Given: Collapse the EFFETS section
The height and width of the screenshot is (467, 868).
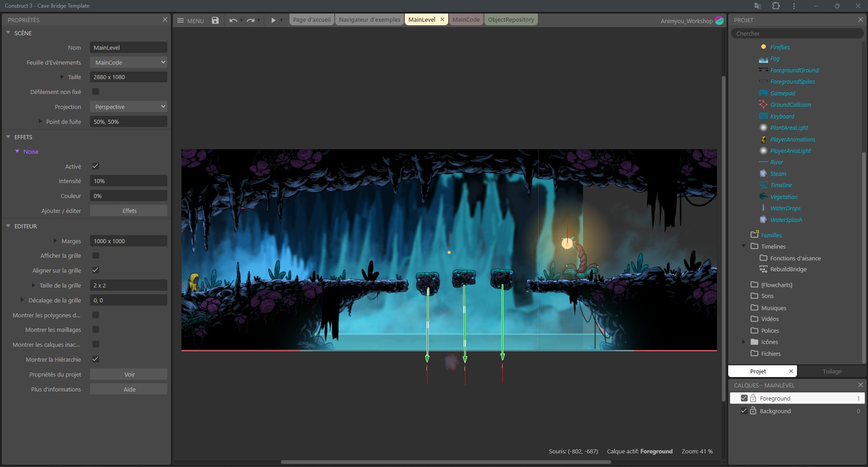Looking at the screenshot, I should pyautogui.click(x=8, y=137).
